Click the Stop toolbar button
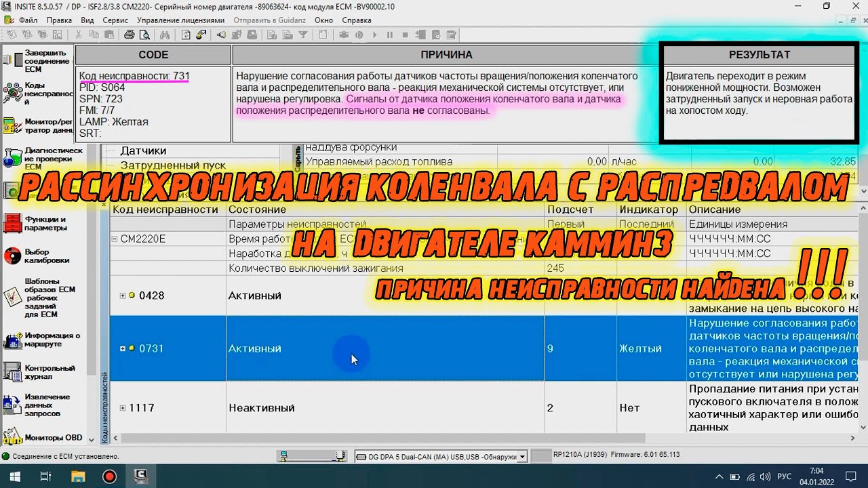This screenshot has height=488, width=868. [x=405, y=35]
